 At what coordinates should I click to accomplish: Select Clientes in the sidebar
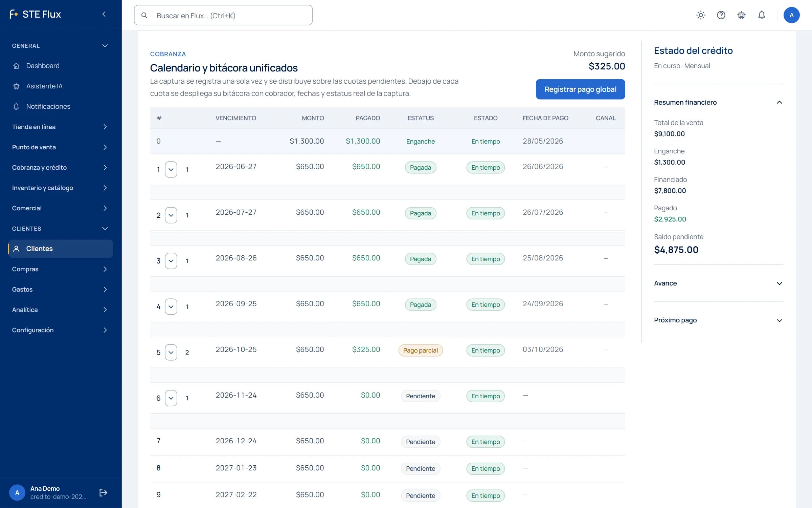pos(61,249)
